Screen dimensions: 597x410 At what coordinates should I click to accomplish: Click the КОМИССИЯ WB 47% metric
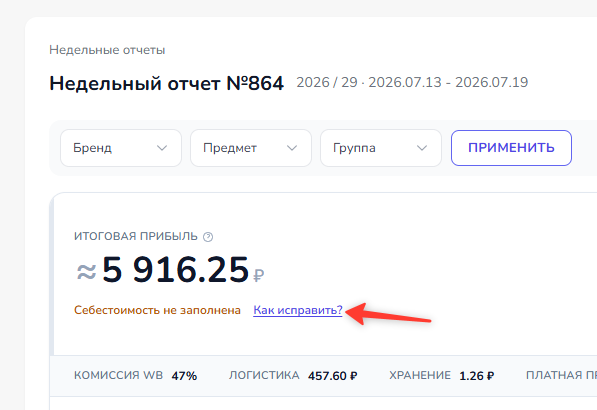coord(136,376)
